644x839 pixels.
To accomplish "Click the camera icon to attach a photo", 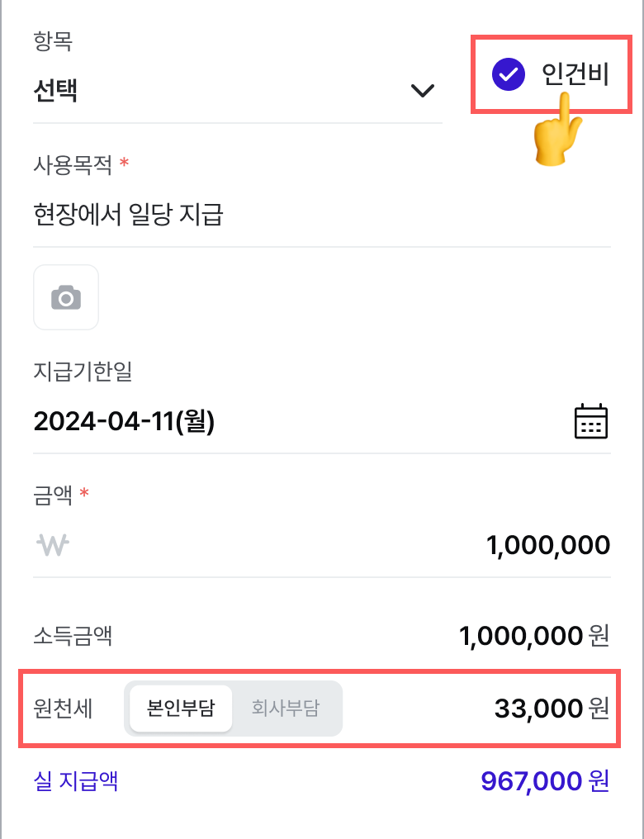I will tap(66, 297).
